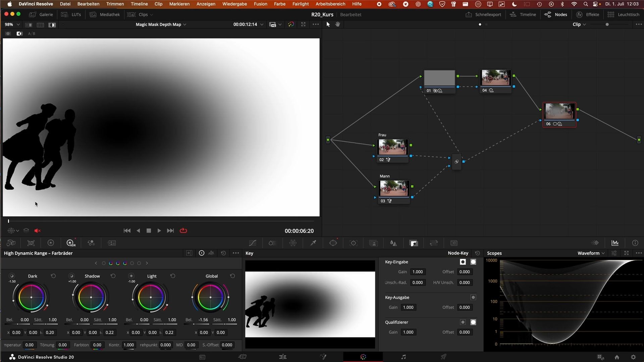Open the Fusion menu
This screenshot has height=362, width=644.
pyautogui.click(x=260, y=4)
